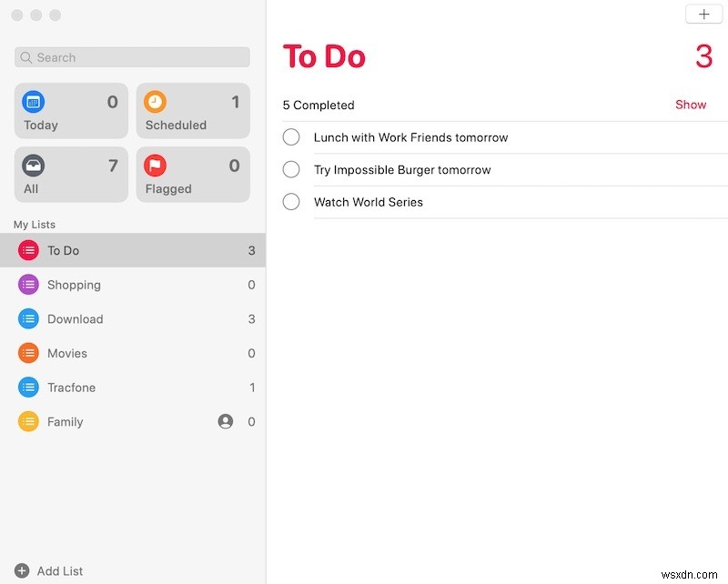This screenshot has height=584, width=728.
Task: Open the Flagged smart list card
Action: point(193,174)
